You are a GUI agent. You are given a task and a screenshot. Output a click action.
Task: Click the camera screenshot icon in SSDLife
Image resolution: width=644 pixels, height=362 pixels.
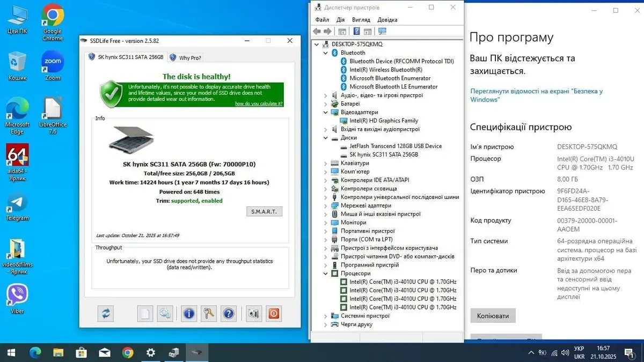point(253,314)
